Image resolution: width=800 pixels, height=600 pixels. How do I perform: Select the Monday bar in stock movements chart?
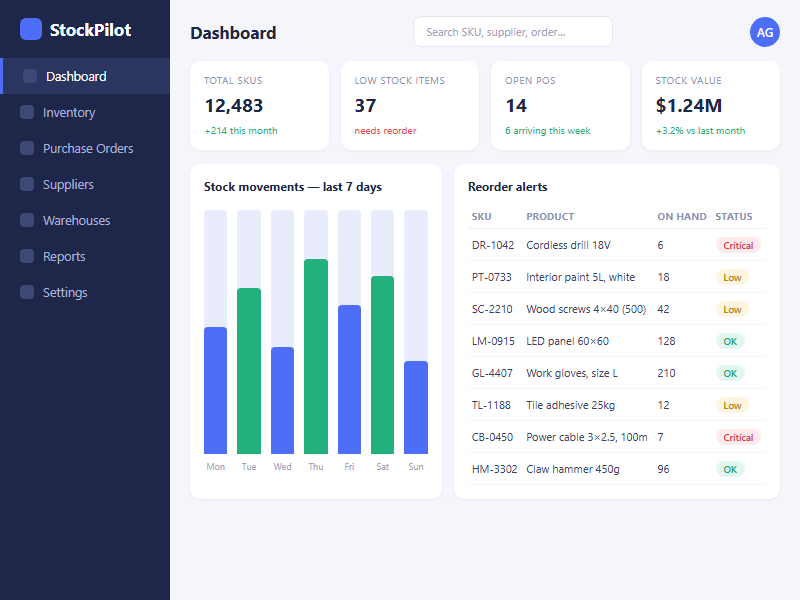(215, 390)
